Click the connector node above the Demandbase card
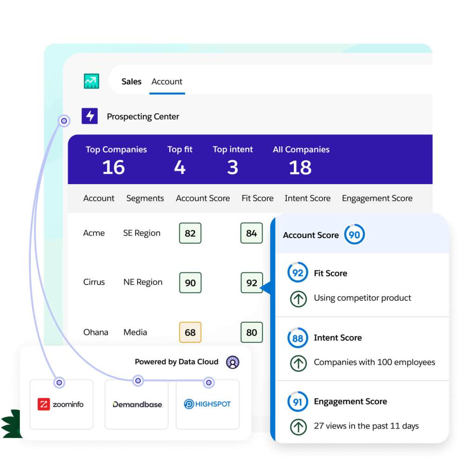476x476 pixels. (138, 380)
